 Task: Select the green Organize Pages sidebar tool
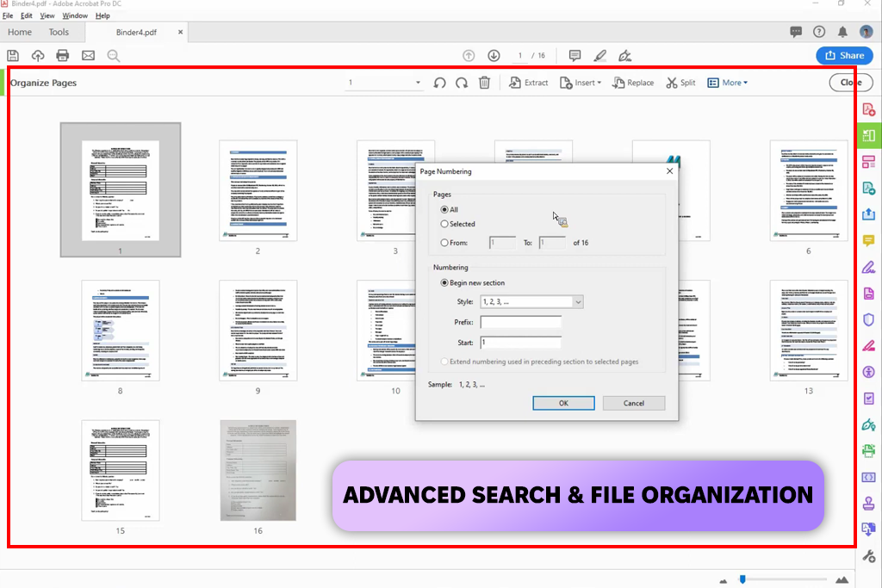(868, 135)
